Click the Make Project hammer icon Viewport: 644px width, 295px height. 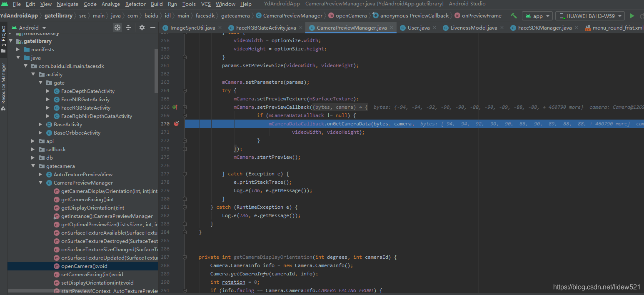coord(514,16)
